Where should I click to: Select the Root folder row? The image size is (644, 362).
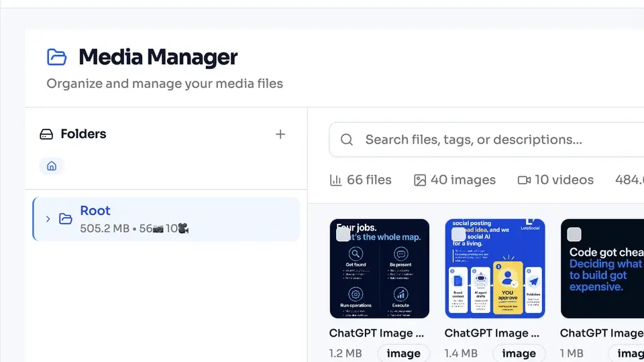pos(166,219)
